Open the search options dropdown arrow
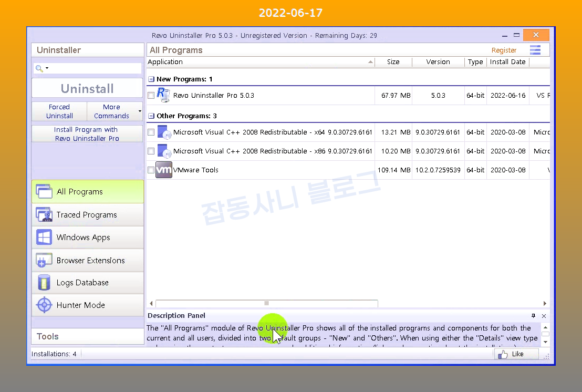 click(x=47, y=68)
